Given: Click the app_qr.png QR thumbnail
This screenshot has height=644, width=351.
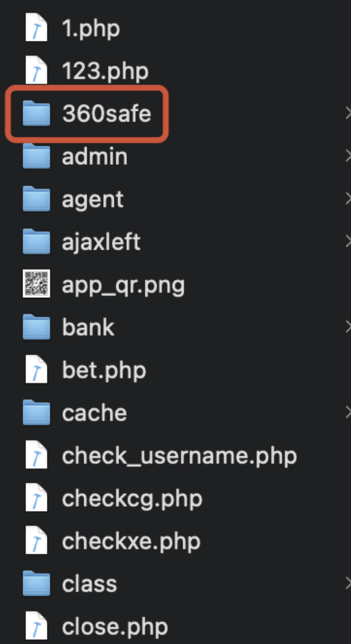Looking at the screenshot, I should [x=36, y=283].
